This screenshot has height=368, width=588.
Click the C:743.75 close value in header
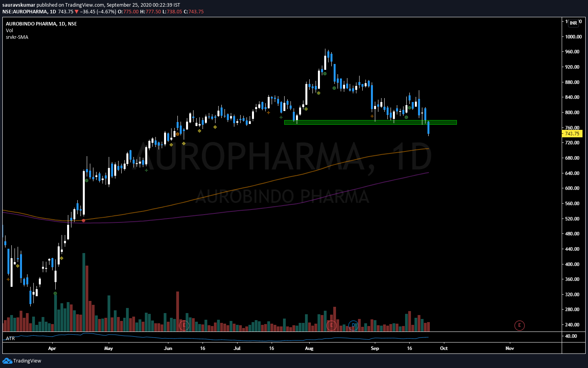click(194, 11)
